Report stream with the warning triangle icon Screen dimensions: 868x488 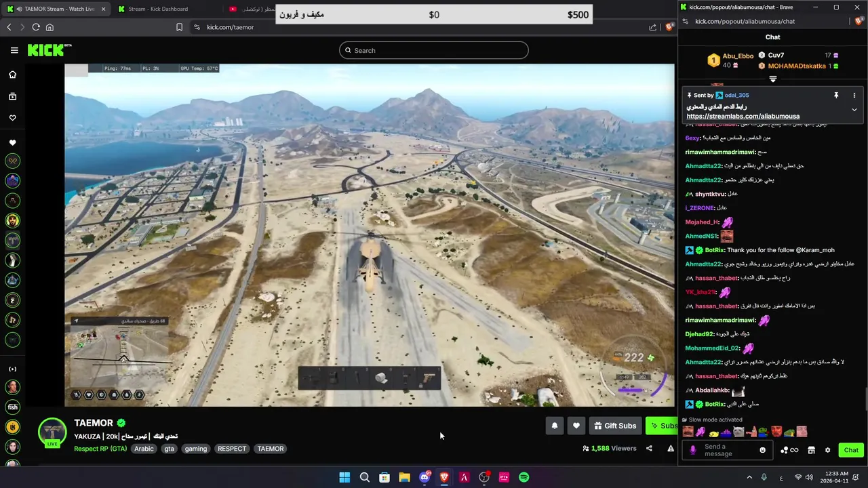671,448
